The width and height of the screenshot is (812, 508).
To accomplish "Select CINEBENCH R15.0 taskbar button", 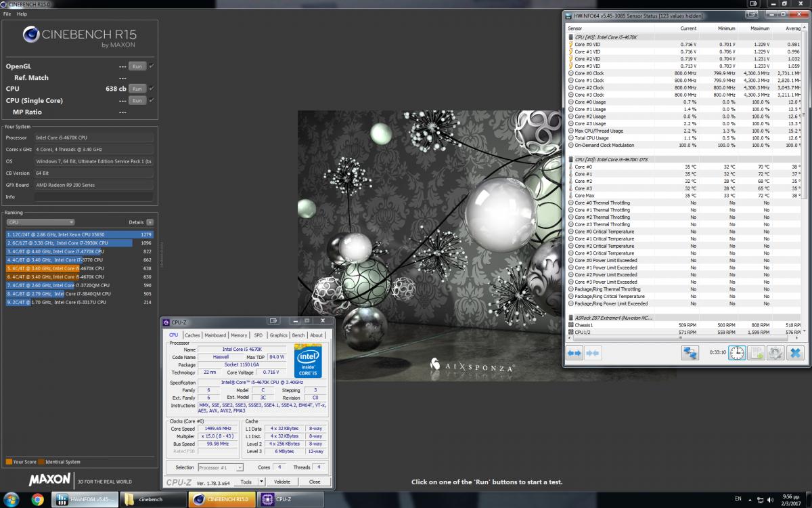I will [x=222, y=500].
